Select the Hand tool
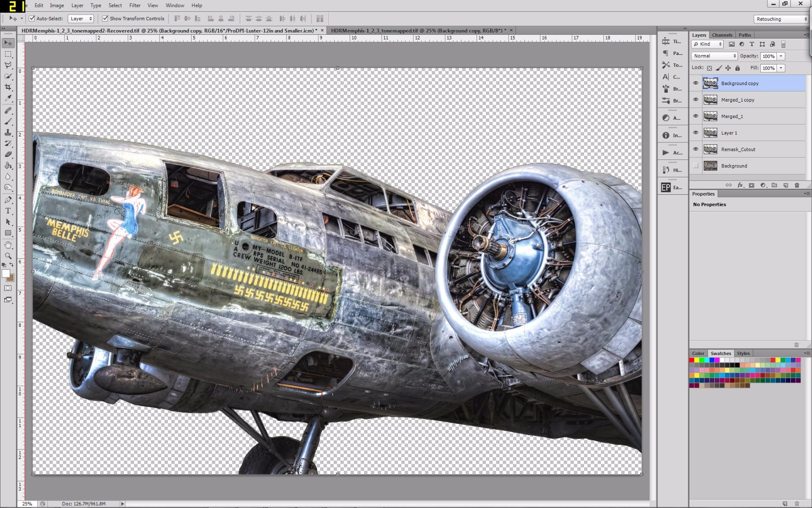 (8, 245)
